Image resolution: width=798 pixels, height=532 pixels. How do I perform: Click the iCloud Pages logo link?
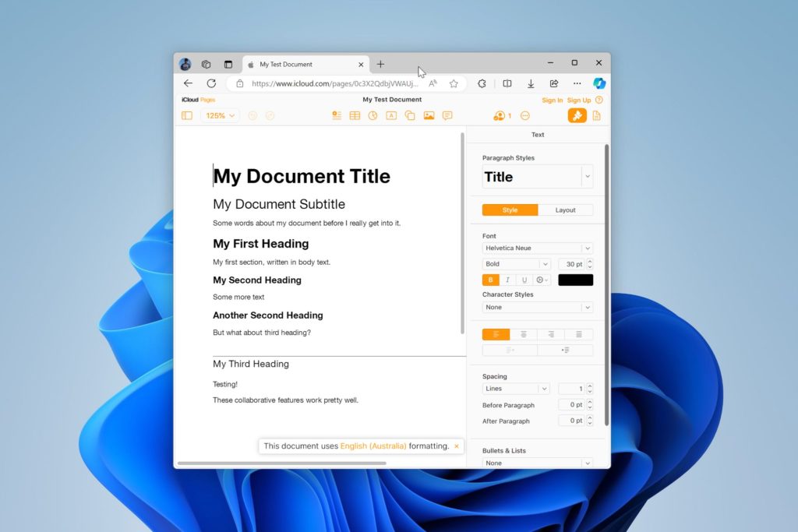199,100
